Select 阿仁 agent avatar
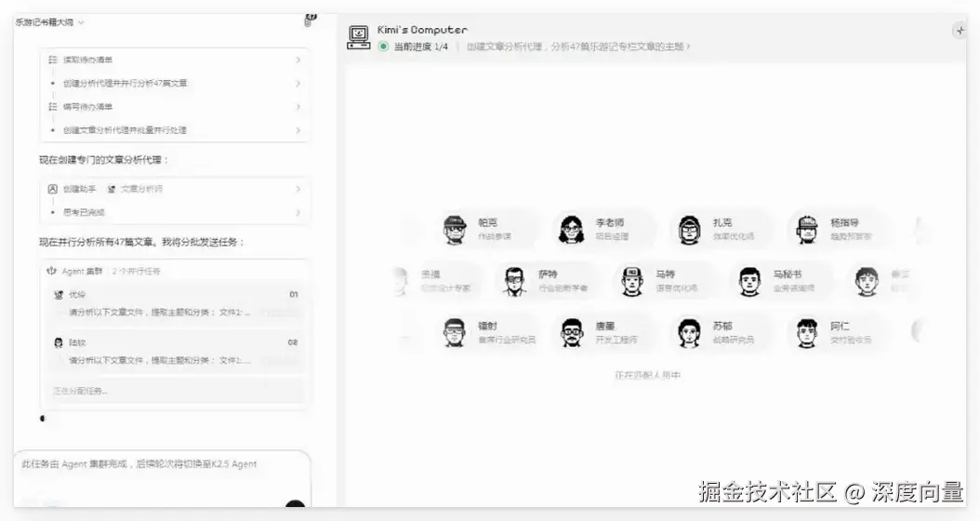 pyautogui.click(x=807, y=332)
